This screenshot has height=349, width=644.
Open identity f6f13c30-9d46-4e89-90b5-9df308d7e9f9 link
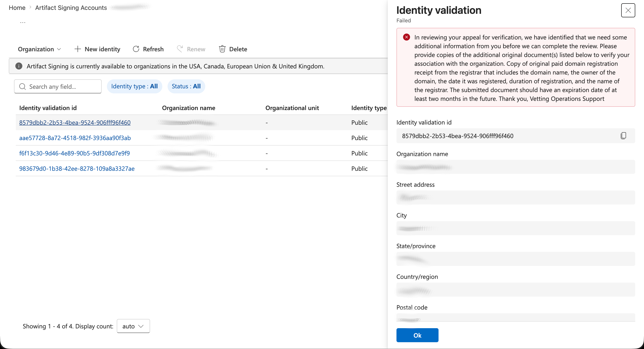coord(74,153)
